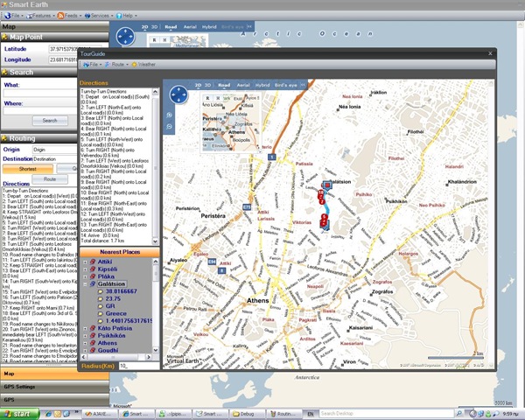Zoom out on the TourGuide map
Image resolution: width=525 pixels, height=420 pixels.
(170, 127)
